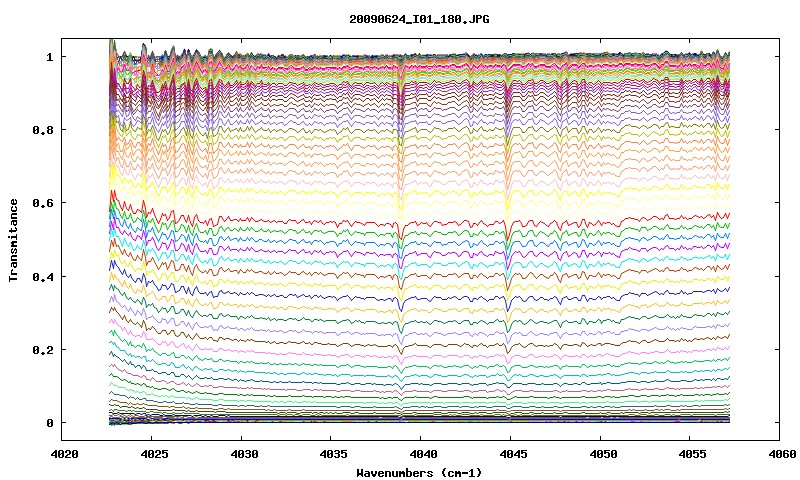
Task: Click the Transmittance y-axis label
Action: (x=14, y=240)
